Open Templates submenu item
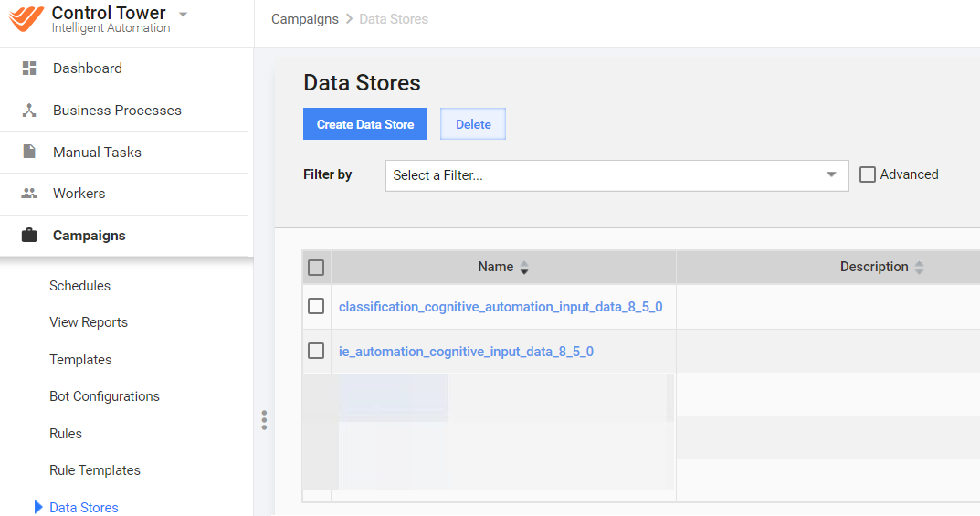Image resolution: width=980 pixels, height=516 pixels. [80, 360]
